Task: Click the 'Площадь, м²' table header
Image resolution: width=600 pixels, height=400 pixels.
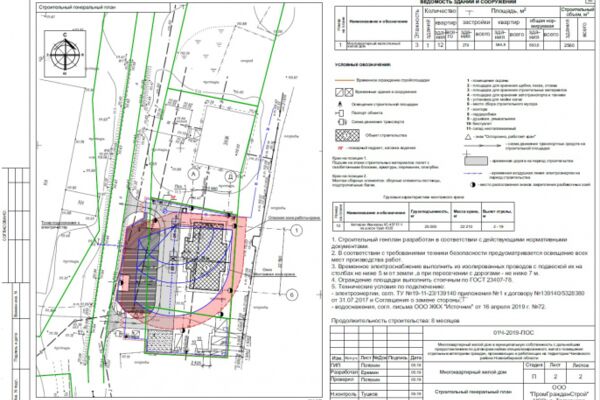Action: [509, 11]
